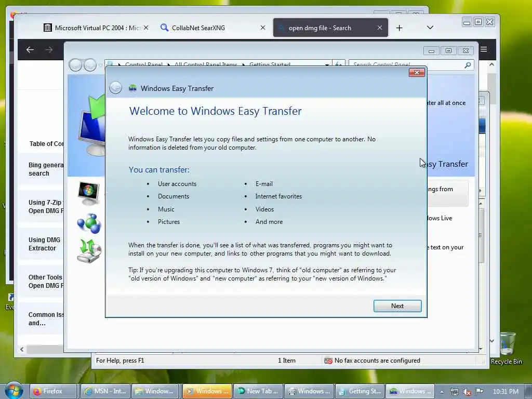Image resolution: width=532 pixels, height=399 pixels.
Task: Switch to Firefox in taskbar
Action: click(x=52, y=391)
